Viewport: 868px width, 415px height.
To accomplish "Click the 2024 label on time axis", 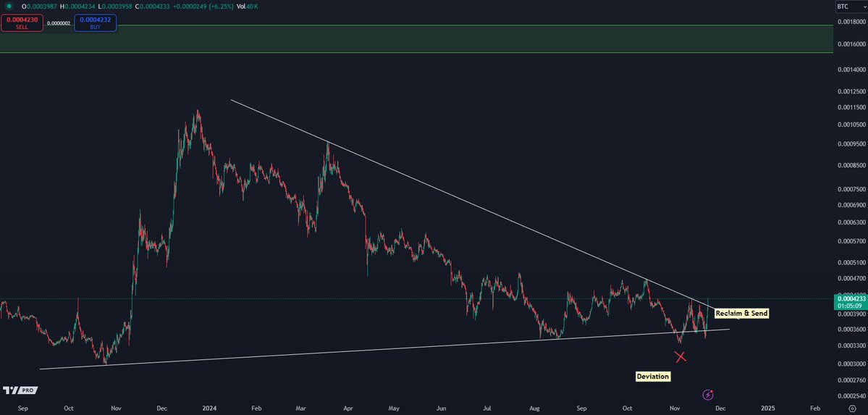I will [210, 408].
